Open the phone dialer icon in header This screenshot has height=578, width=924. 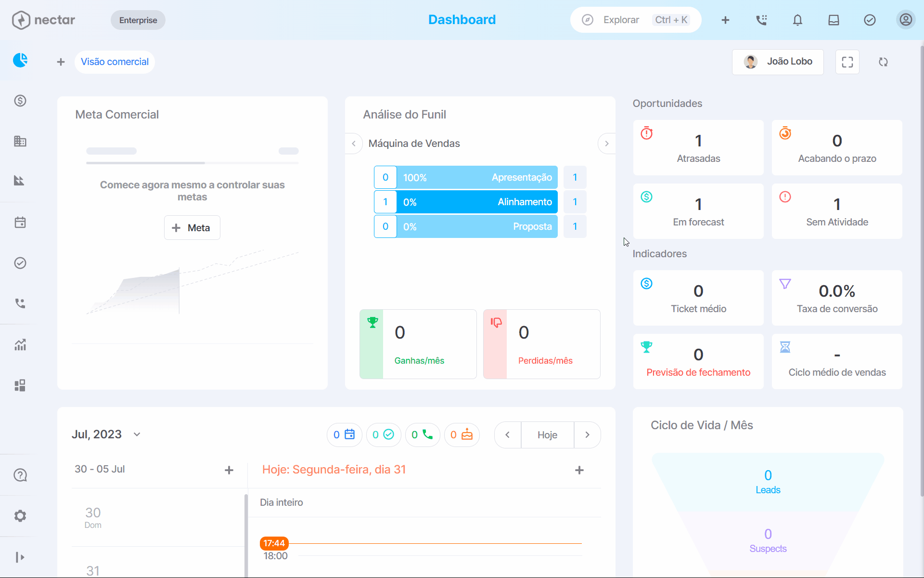761,20
